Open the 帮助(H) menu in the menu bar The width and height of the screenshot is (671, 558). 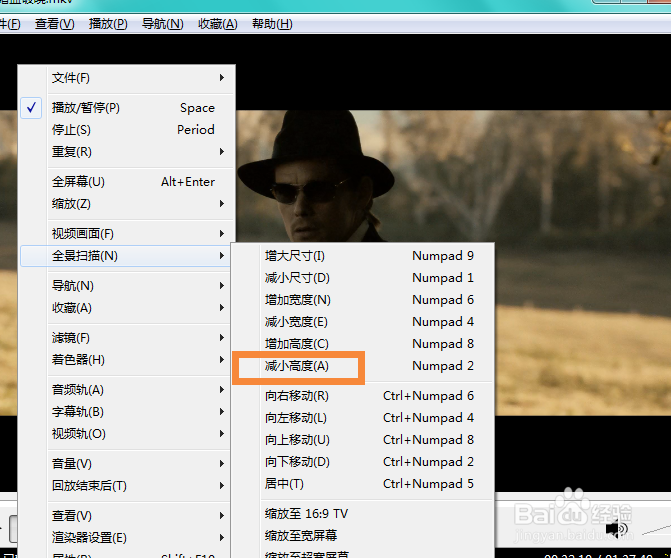[x=272, y=24]
